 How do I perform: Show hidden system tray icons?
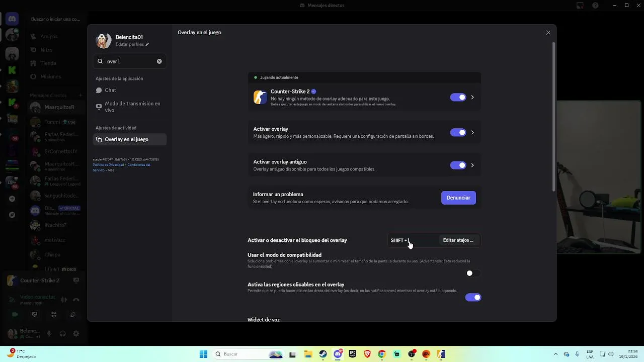[x=555, y=354]
